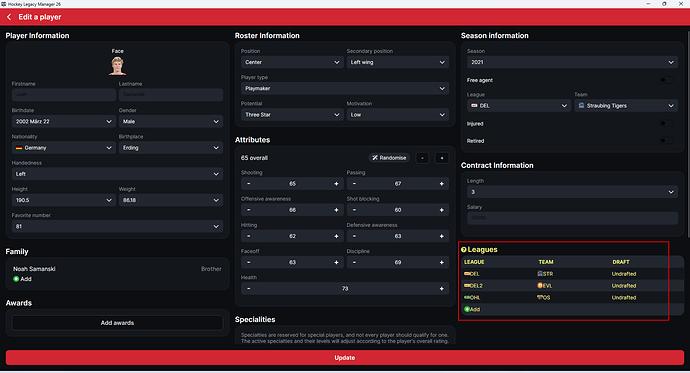The height and width of the screenshot is (373, 690).
Task: Open the Birthdate dropdown
Action: pyautogui.click(x=64, y=121)
